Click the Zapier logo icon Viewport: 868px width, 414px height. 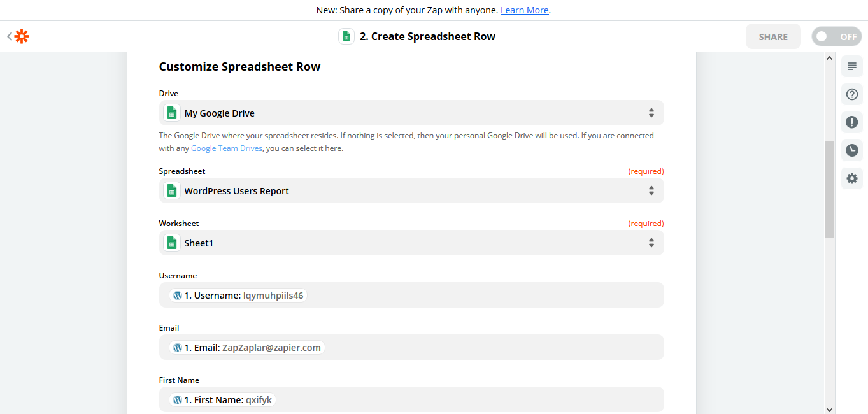tap(22, 36)
